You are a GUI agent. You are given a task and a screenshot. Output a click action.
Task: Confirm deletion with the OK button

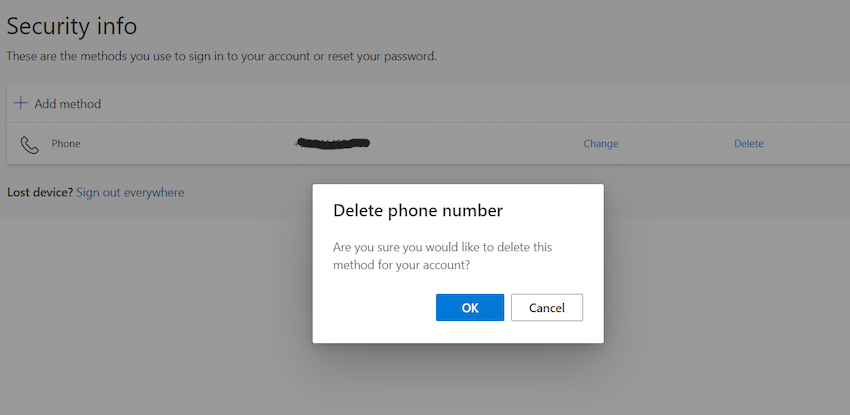click(x=470, y=308)
